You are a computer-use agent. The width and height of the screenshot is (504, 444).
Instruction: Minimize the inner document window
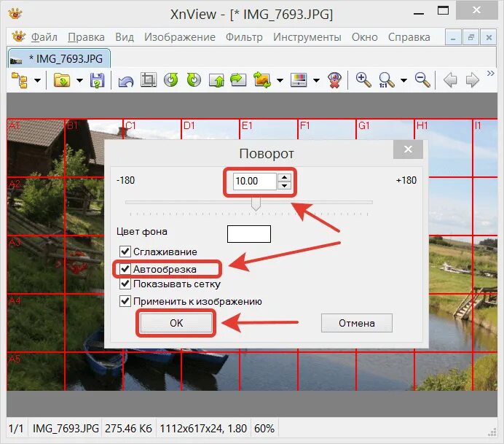click(453, 37)
